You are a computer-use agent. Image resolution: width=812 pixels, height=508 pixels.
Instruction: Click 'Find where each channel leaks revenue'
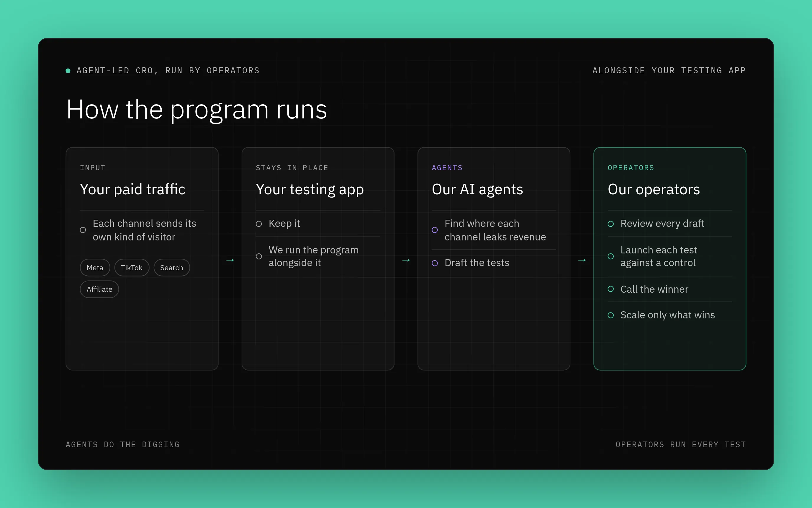tap(495, 230)
